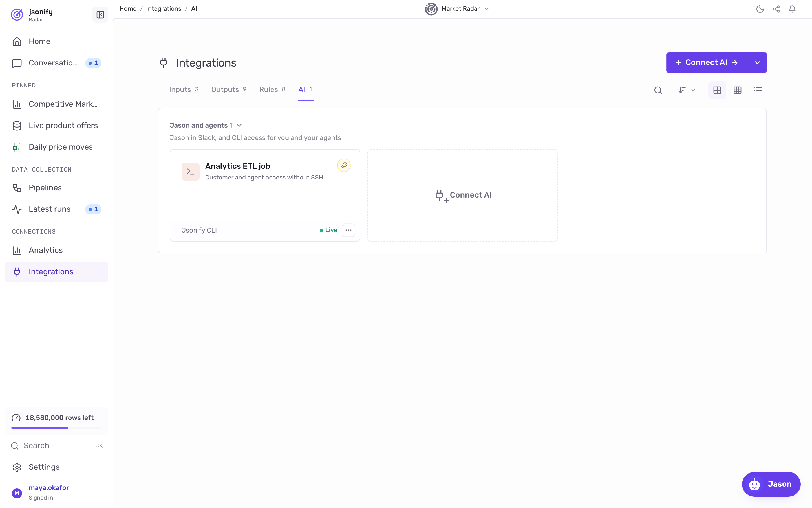
Task: Switch to the Outputs tab
Action: click(x=229, y=90)
